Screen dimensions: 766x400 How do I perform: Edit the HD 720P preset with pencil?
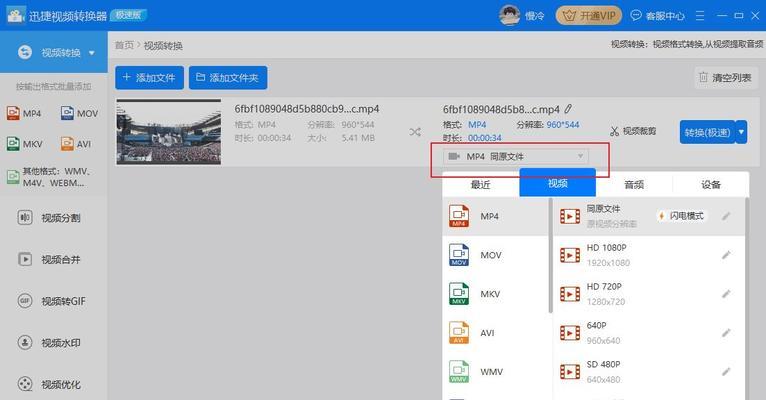(726, 294)
